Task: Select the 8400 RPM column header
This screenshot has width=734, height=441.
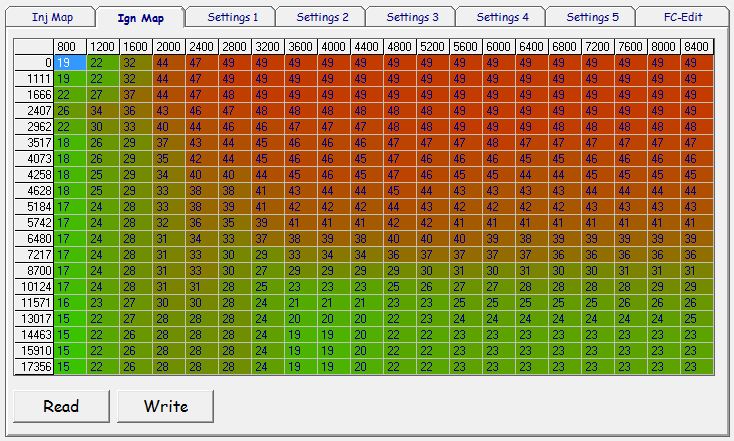Action: 697,47
